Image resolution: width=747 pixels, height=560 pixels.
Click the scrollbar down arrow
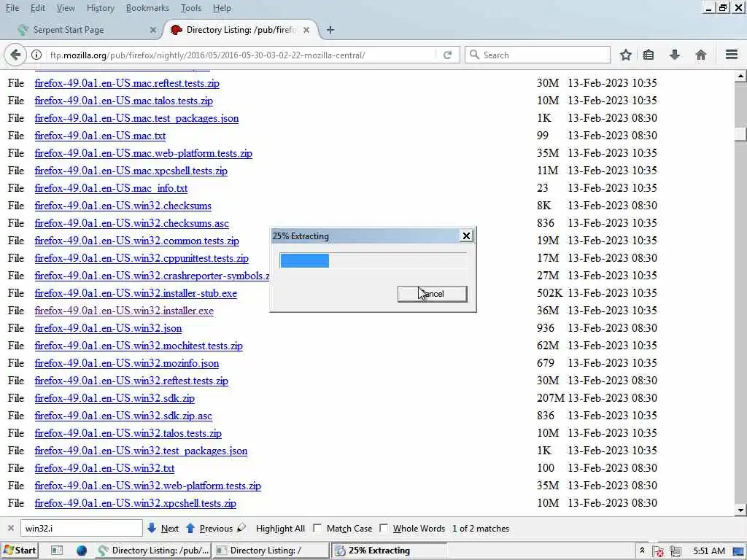point(740,510)
